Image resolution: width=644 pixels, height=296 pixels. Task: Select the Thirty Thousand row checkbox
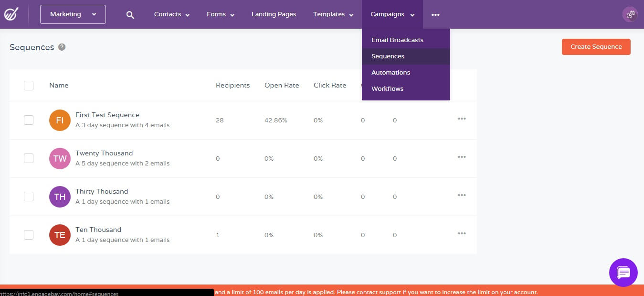tap(29, 197)
